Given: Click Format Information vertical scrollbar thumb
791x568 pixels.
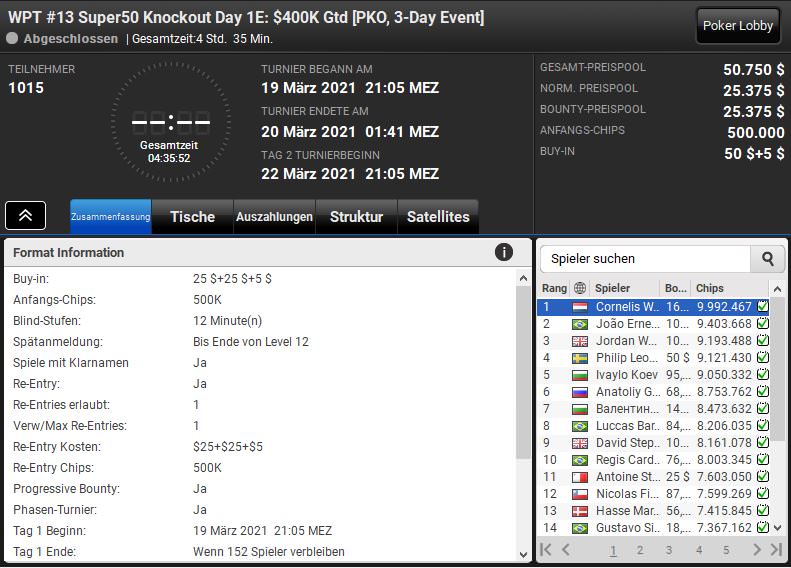Looking at the screenshot, I should 523,372.
